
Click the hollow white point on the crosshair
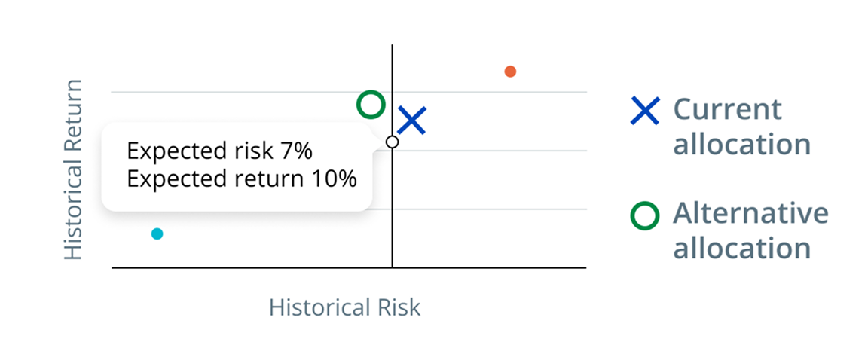[x=392, y=142]
